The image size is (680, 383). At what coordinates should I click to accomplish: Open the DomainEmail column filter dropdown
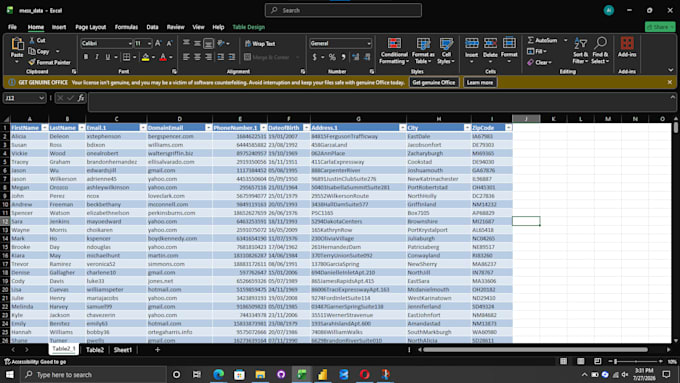208,128
